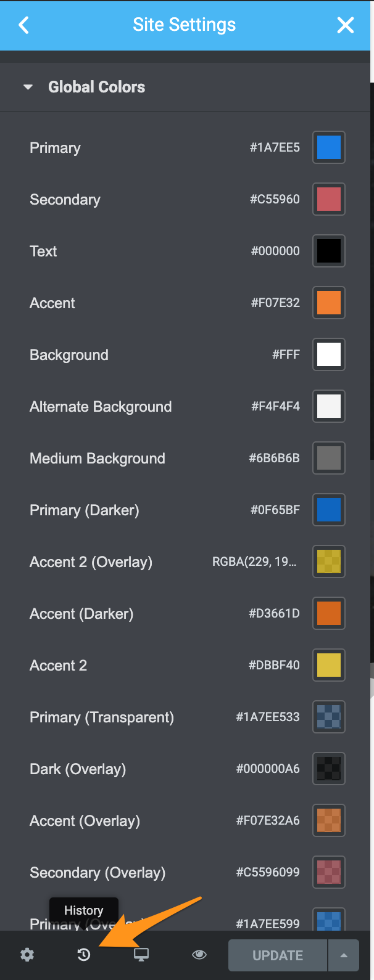Image resolution: width=374 pixels, height=980 pixels.
Task: Click the black Text color swatch
Action: point(329,251)
